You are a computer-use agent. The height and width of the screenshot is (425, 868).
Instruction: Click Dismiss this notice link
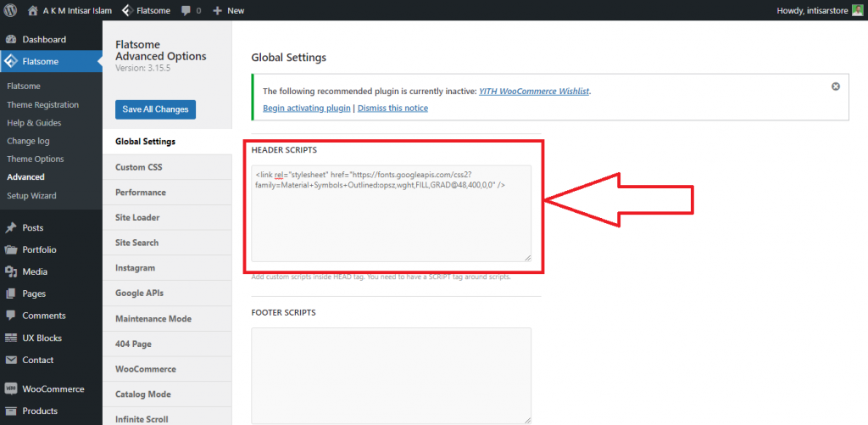click(392, 108)
